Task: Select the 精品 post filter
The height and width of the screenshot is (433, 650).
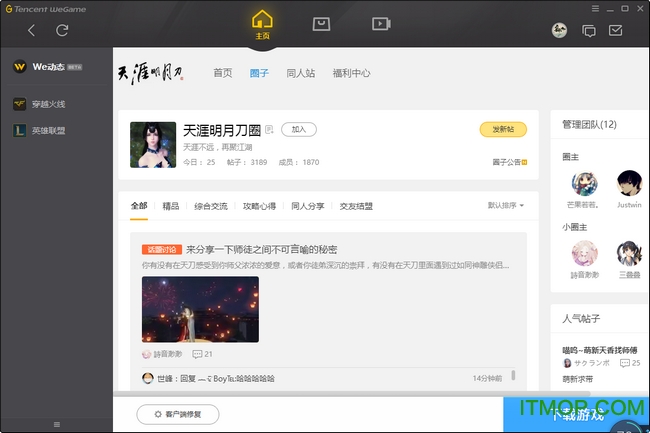Action: point(170,206)
